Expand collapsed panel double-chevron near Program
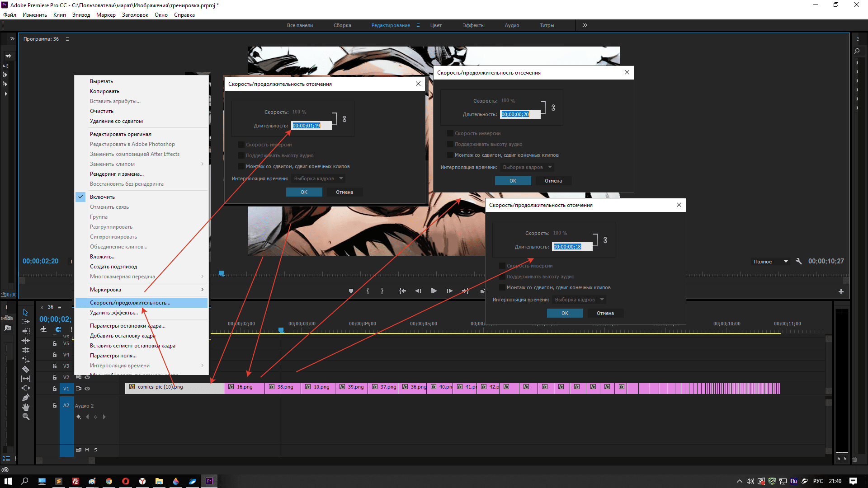 coord(12,39)
